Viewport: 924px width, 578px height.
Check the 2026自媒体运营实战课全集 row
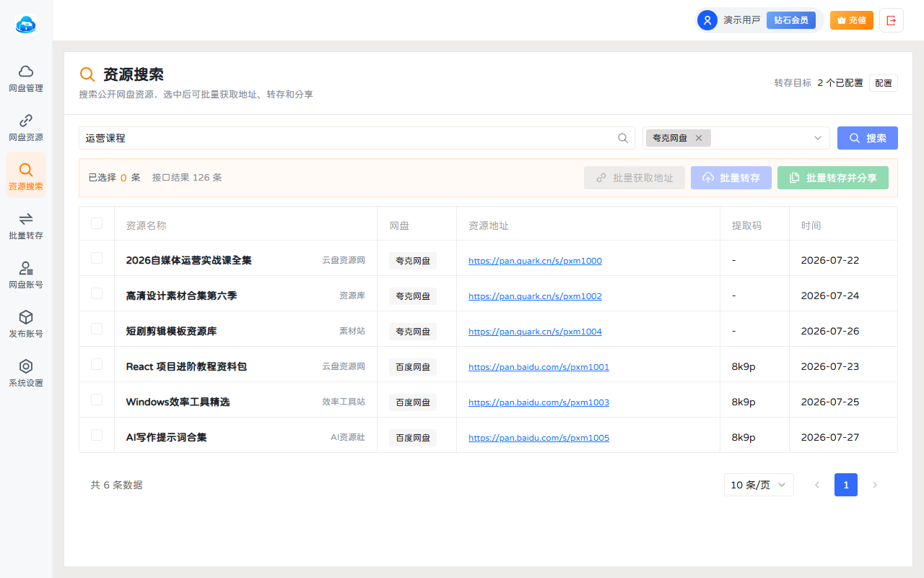pyautogui.click(x=97, y=258)
